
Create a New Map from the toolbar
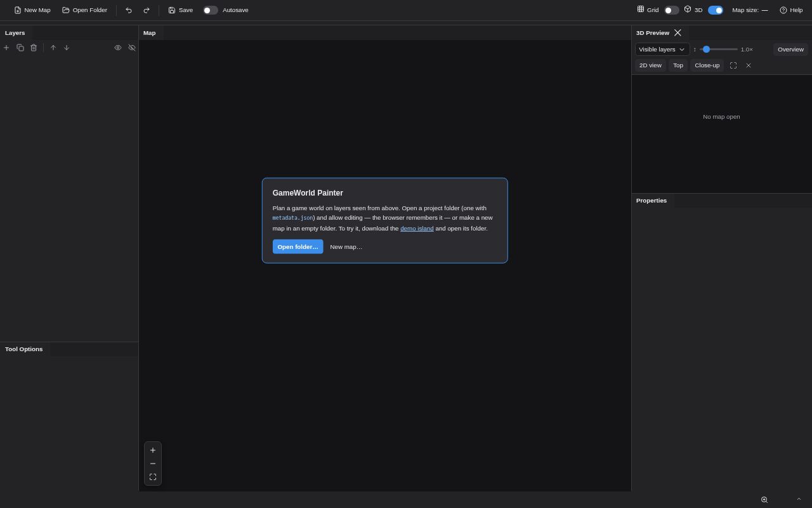coord(32,10)
